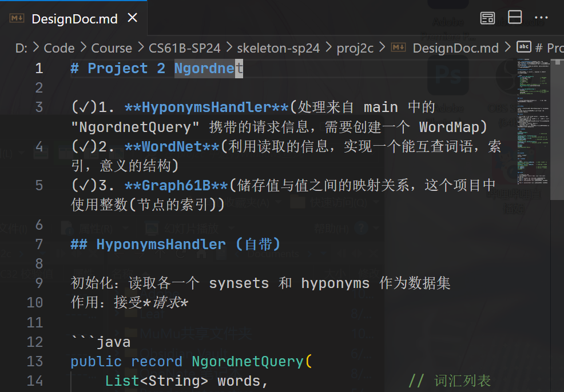Image resolution: width=564 pixels, height=392 pixels.
Task: Click the vertical scrollbar slider
Action: click(x=557, y=129)
